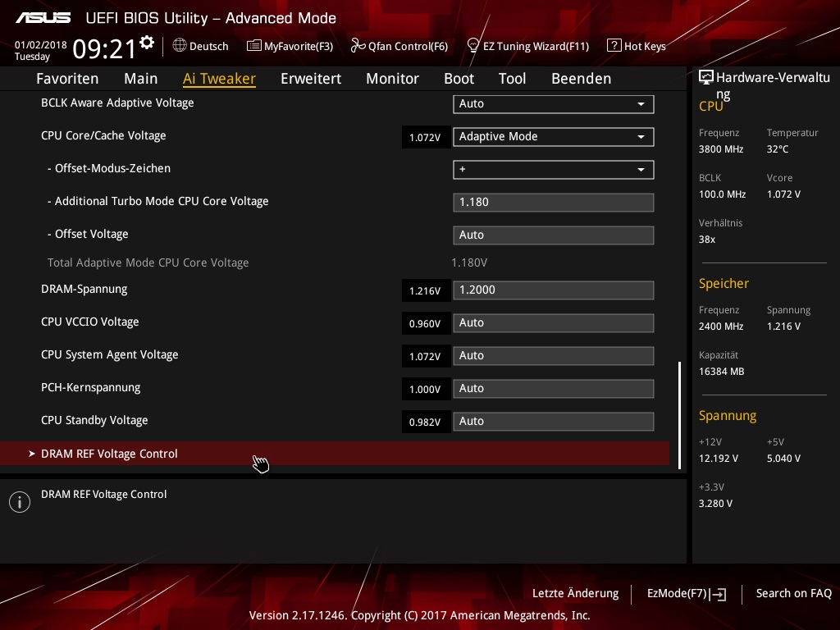Viewport: 840px width, 630px height.
Task: Open the Monitor tab
Action: [393, 79]
